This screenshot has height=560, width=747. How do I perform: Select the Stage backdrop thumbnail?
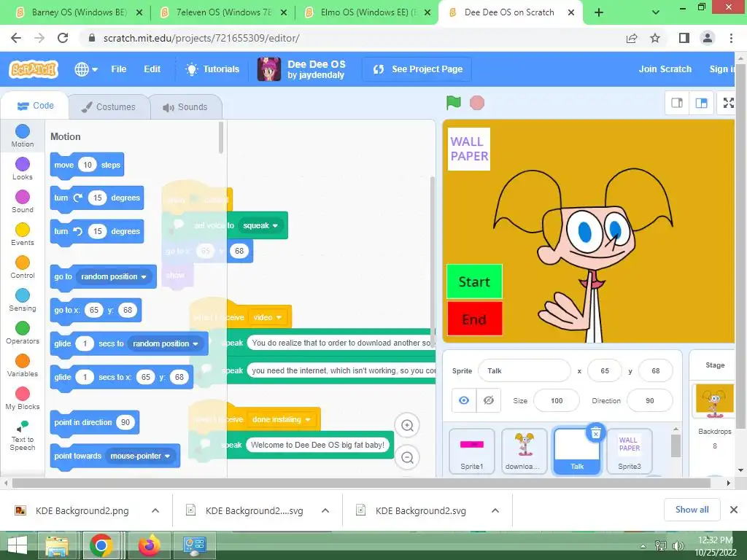coord(714,401)
